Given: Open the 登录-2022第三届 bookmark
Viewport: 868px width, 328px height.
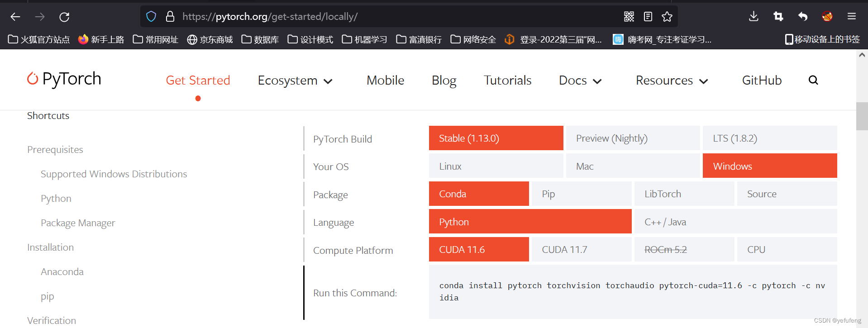Looking at the screenshot, I should click(x=553, y=40).
